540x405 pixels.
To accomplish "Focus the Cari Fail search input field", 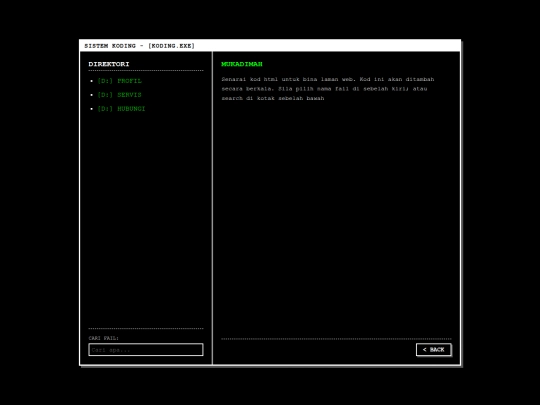I will point(146,350).
